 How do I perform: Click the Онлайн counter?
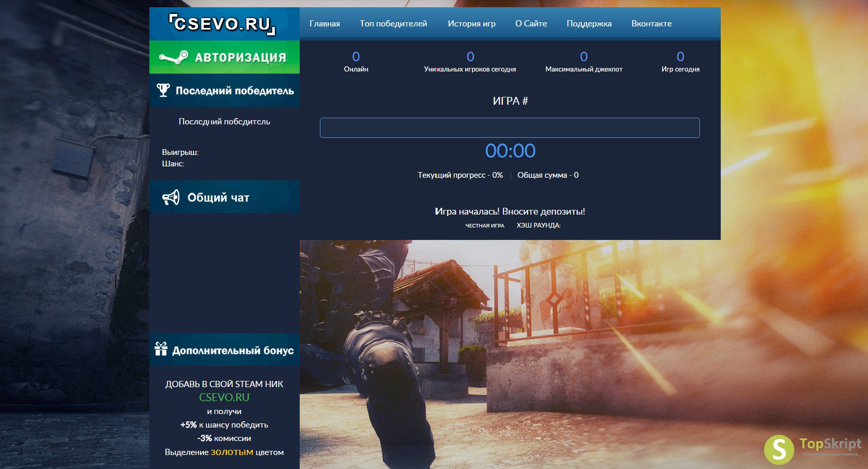click(x=356, y=62)
